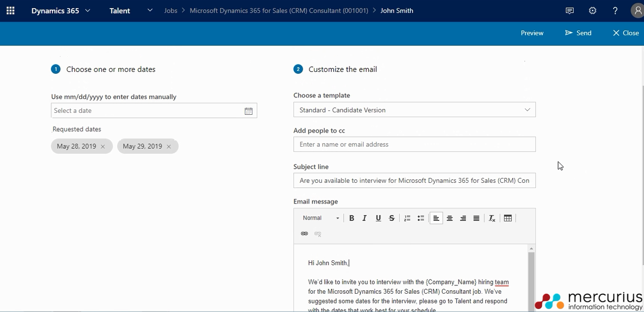Toggle strikethrough formatting
Viewport: 644px width, 312px height.
(392, 218)
